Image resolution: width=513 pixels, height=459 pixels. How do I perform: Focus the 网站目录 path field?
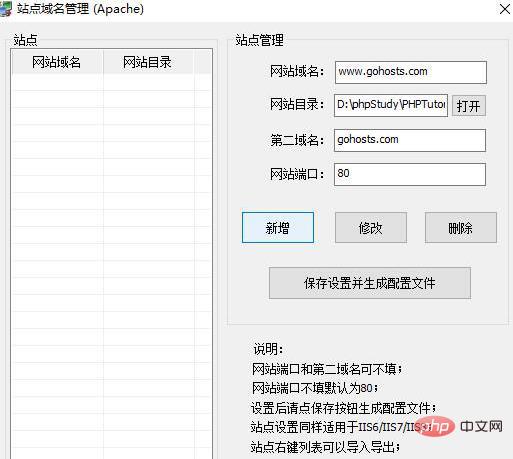[x=391, y=105]
